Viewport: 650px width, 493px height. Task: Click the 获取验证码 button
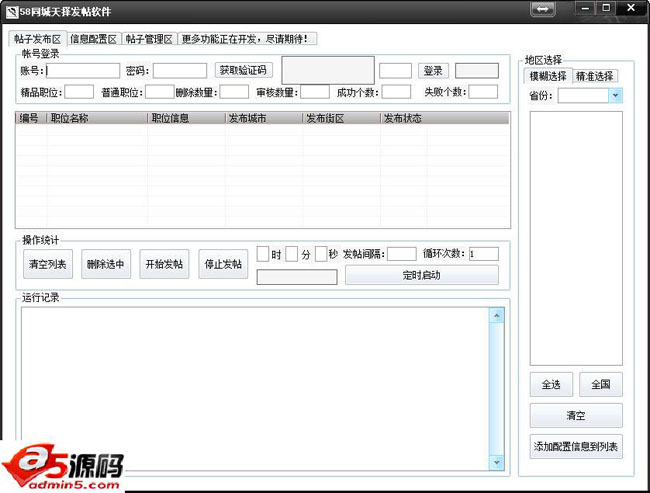point(244,70)
